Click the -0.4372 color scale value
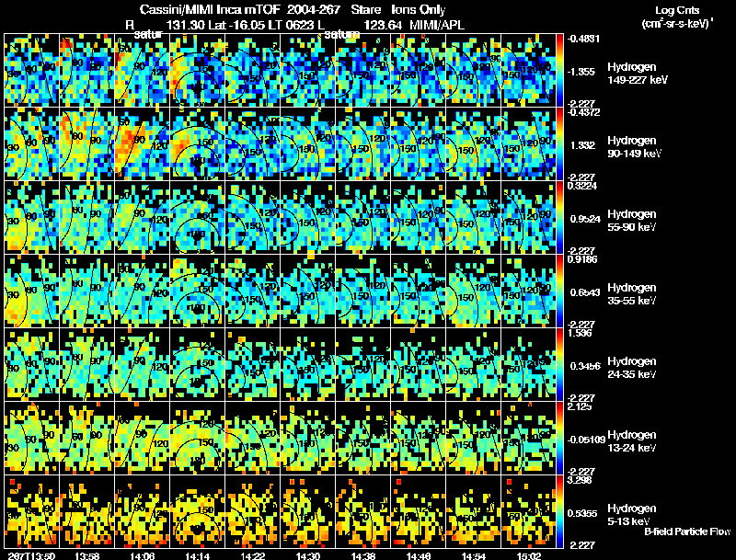This screenshot has height=560, width=736. tap(583, 112)
